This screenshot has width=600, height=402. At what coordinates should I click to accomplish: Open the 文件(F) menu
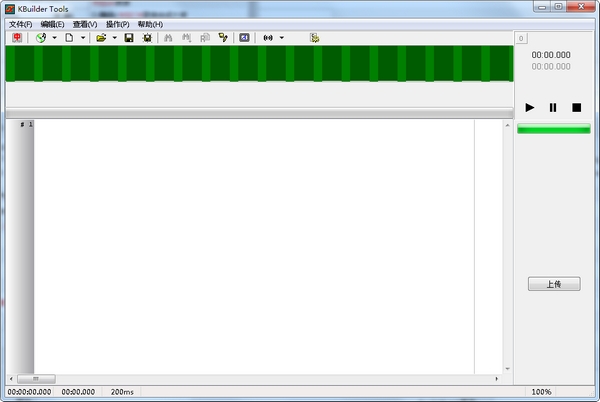pyautogui.click(x=21, y=24)
